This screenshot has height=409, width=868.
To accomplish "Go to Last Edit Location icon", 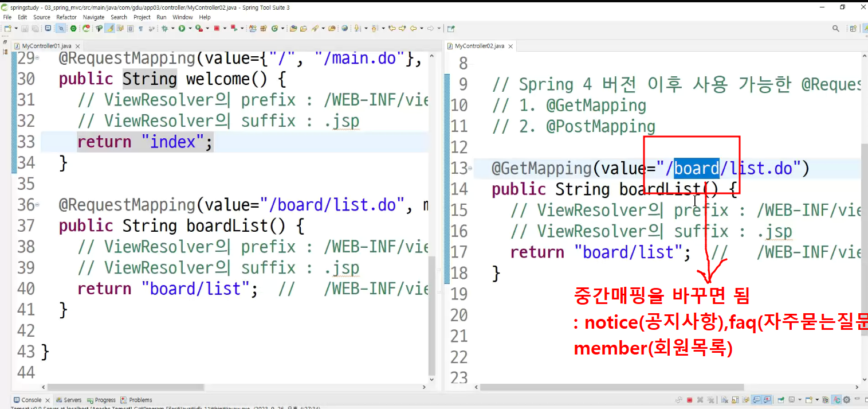I will 392,28.
